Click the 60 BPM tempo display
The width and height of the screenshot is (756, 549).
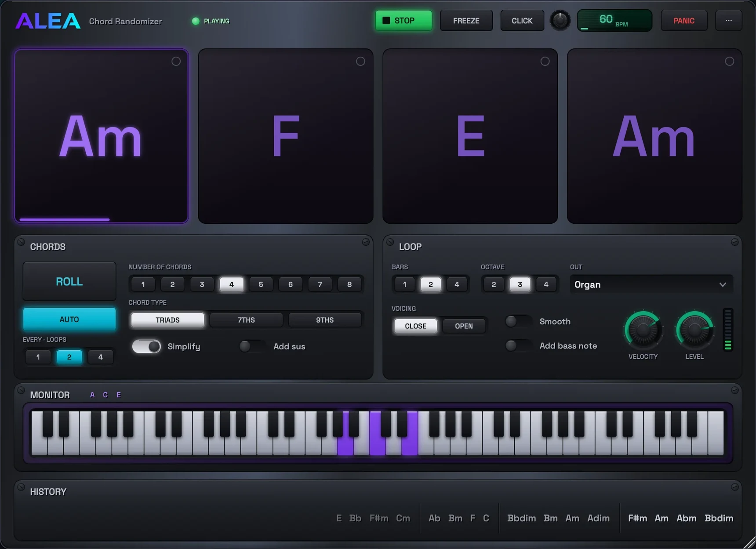614,20
